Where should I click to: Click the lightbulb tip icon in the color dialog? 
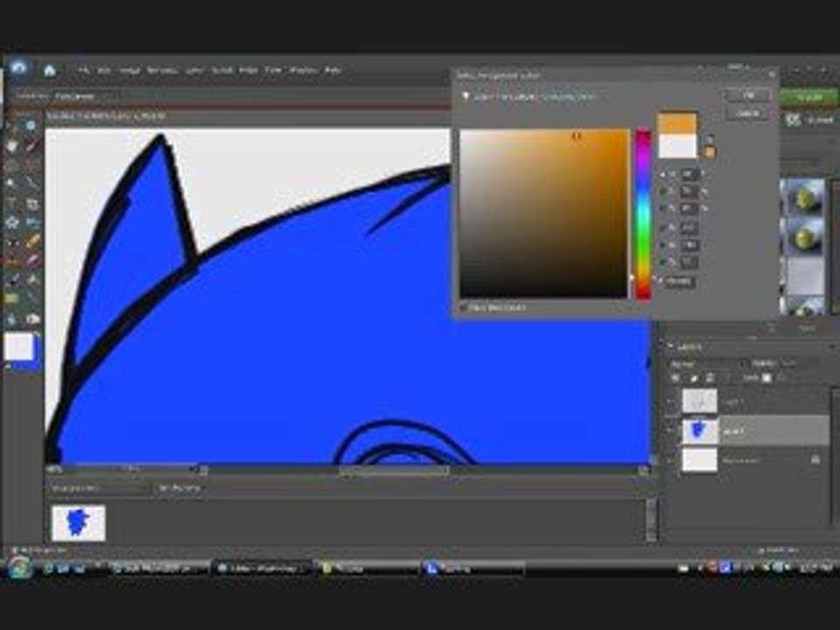click(x=465, y=96)
